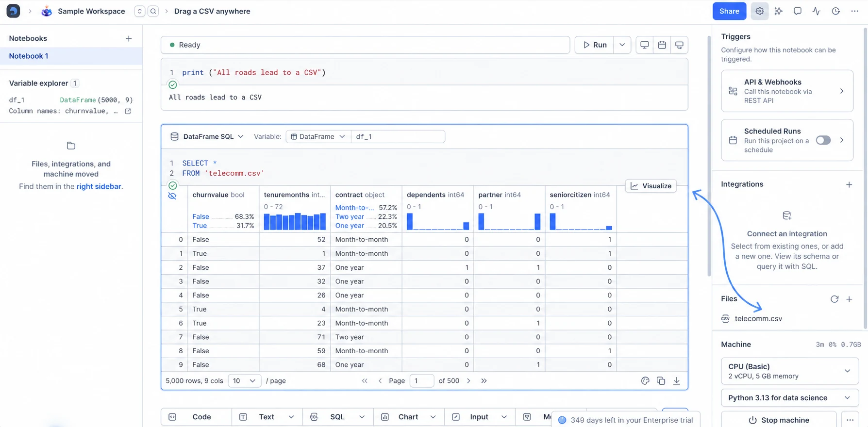Open the activity pulse icon
This screenshot has height=427, width=868.
pos(817,11)
